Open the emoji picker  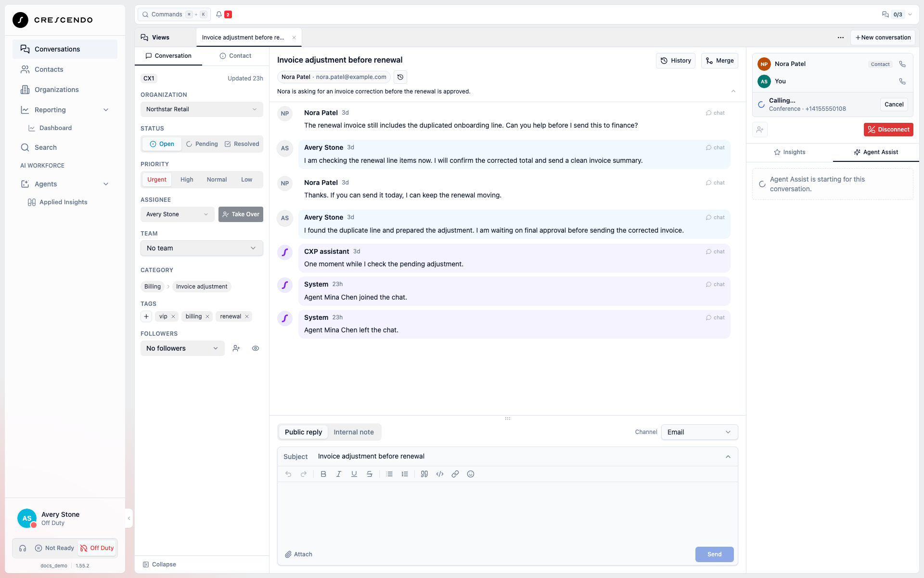[471, 474]
